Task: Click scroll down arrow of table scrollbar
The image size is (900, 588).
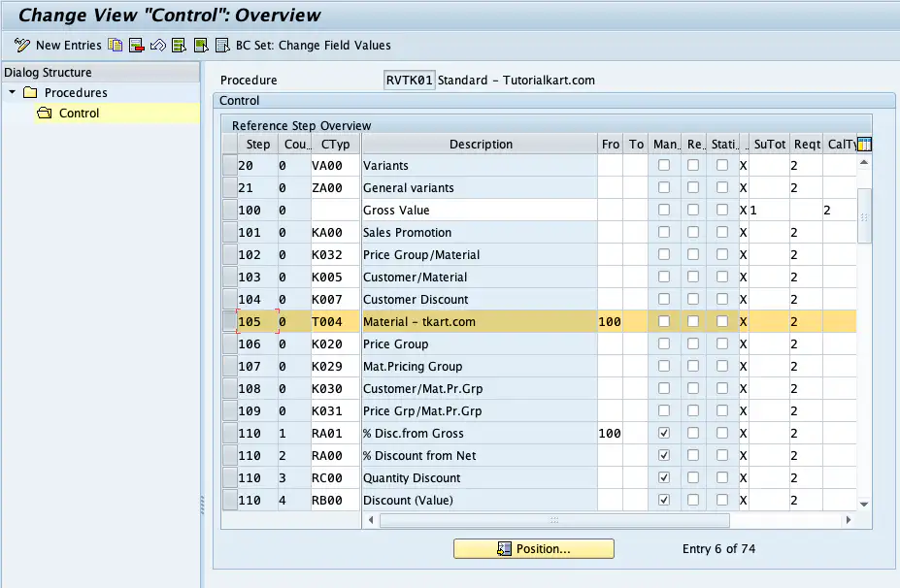Action: point(864,505)
